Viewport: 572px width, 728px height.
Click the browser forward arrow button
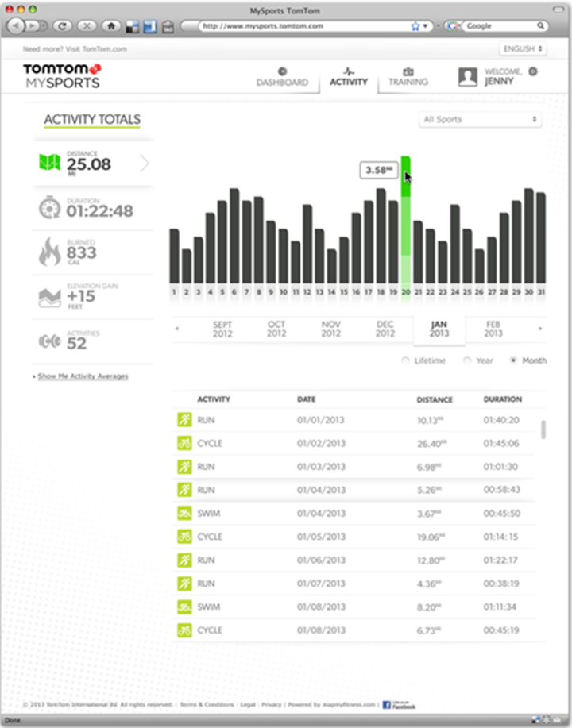(33, 26)
